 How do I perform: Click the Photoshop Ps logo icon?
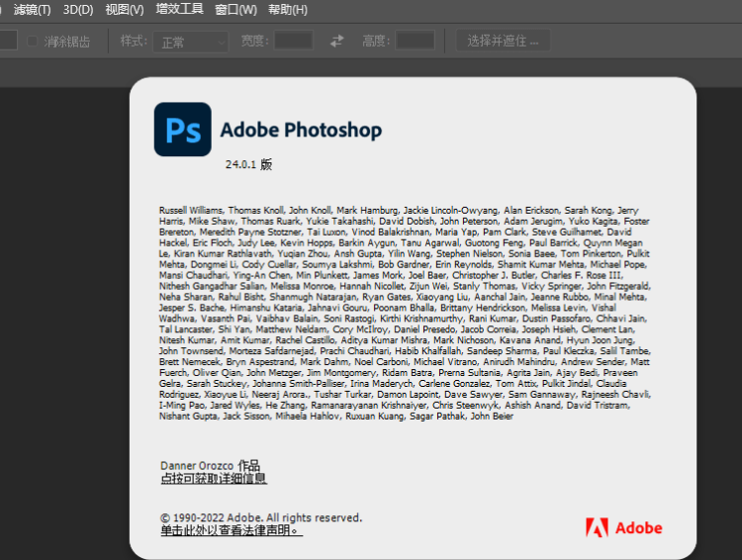[183, 130]
